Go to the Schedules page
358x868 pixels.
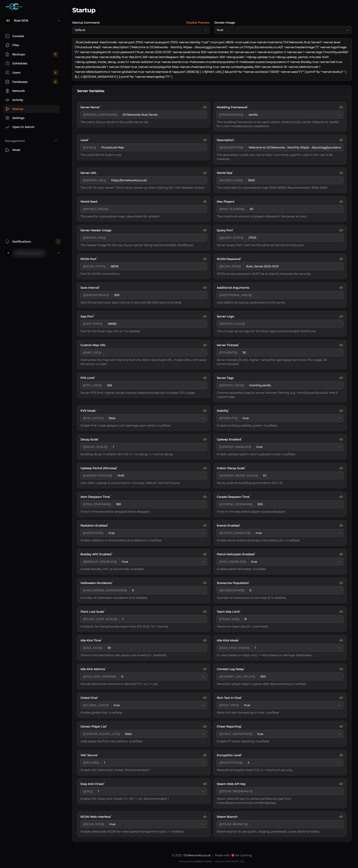[x=20, y=63]
